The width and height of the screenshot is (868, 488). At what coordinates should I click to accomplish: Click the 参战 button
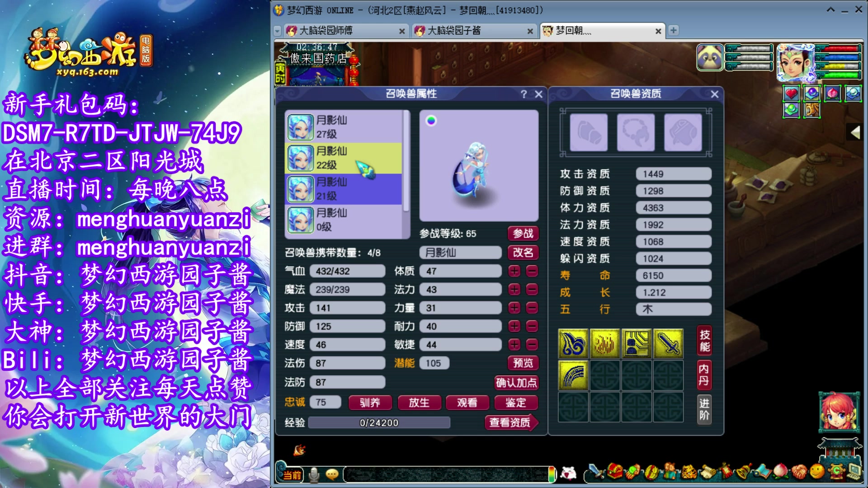[x=523, y=233]
